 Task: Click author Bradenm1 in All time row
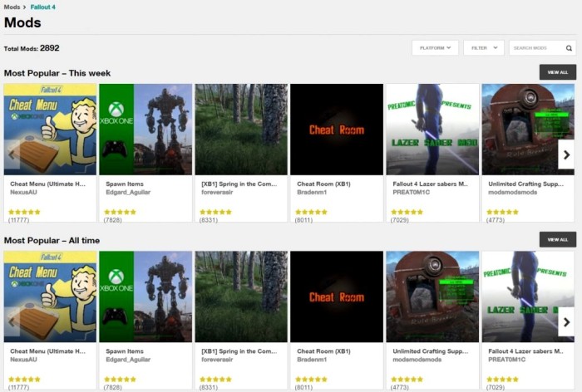(312, 360)
